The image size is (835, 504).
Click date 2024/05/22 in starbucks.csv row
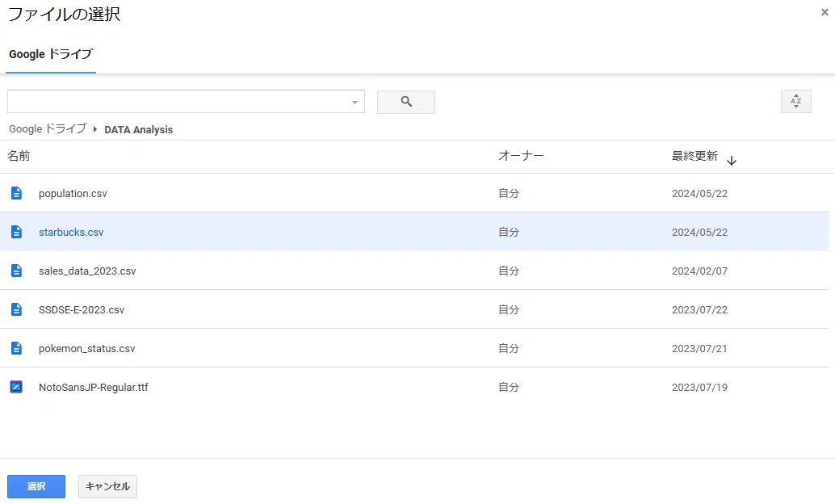point(700,233)
